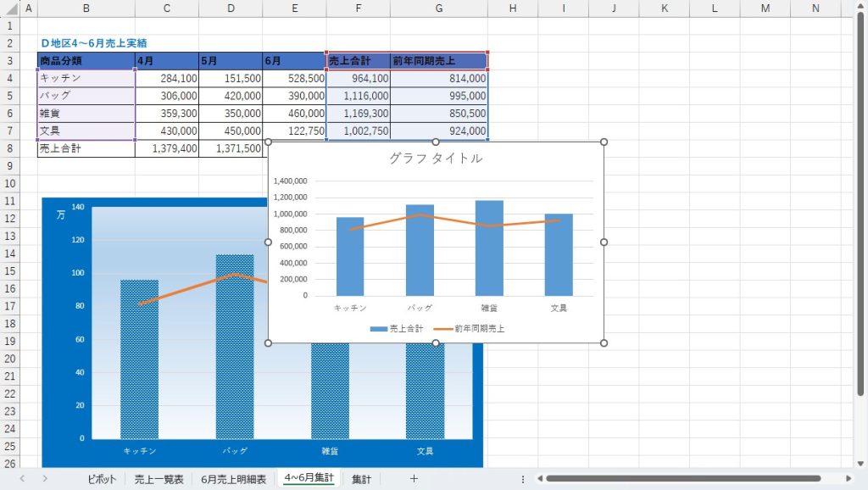Select the 集計 sheet tab
The width and height of the screenshot is (868, 490).
tap(361, 479)
